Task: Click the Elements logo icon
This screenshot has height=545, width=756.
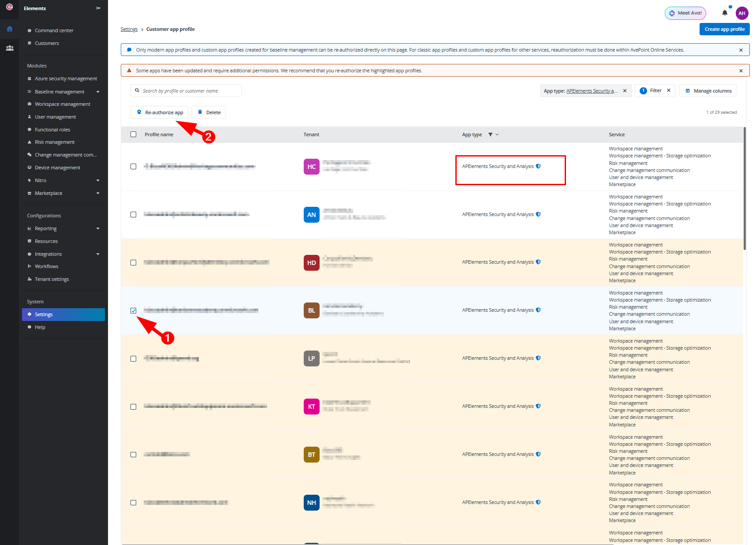Action: 9,7
